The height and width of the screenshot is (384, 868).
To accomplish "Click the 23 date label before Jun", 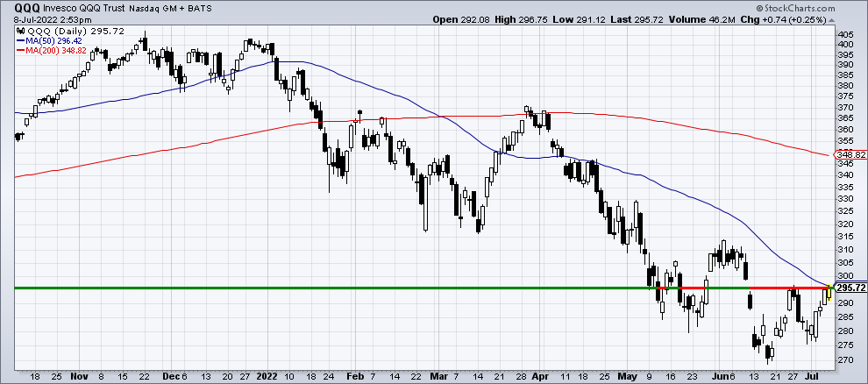I will click(694, 376).
